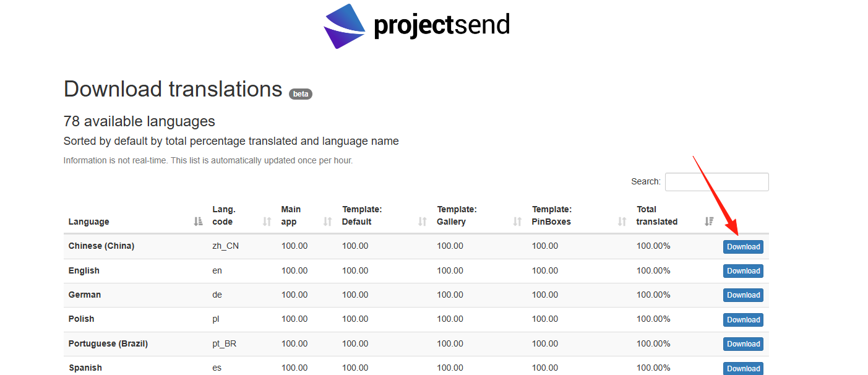Click the Total translated header label
Screen dimensions: 868x375
(657, 215)
